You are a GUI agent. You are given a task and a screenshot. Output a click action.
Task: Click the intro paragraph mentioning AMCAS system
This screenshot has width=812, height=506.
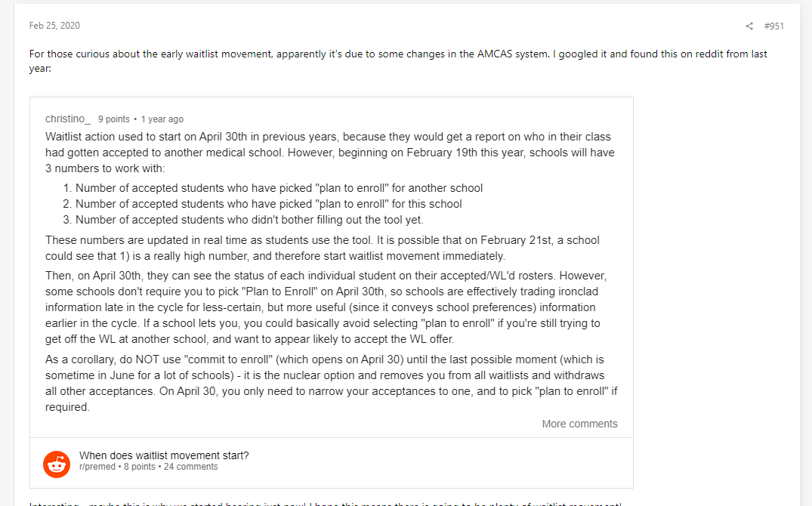tap(398, 61)
